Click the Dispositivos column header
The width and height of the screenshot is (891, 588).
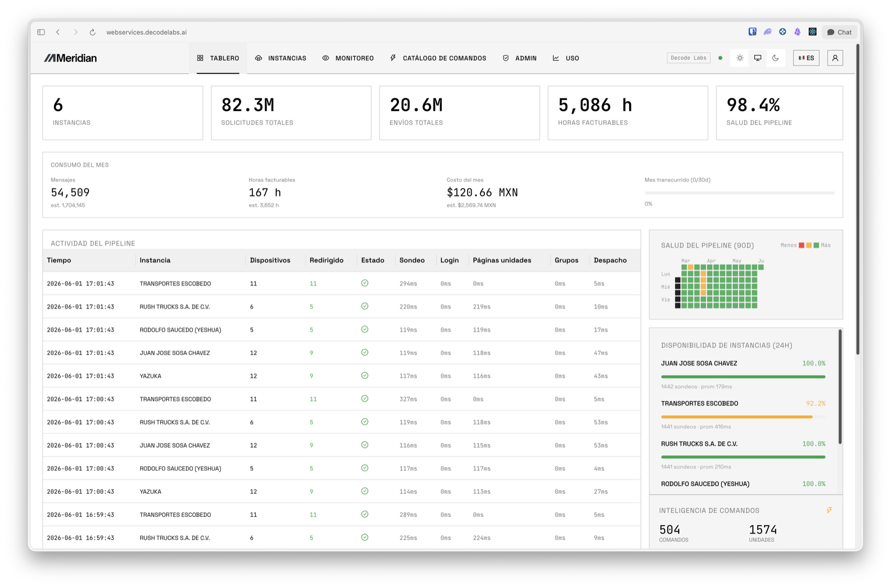click(270, 260)
